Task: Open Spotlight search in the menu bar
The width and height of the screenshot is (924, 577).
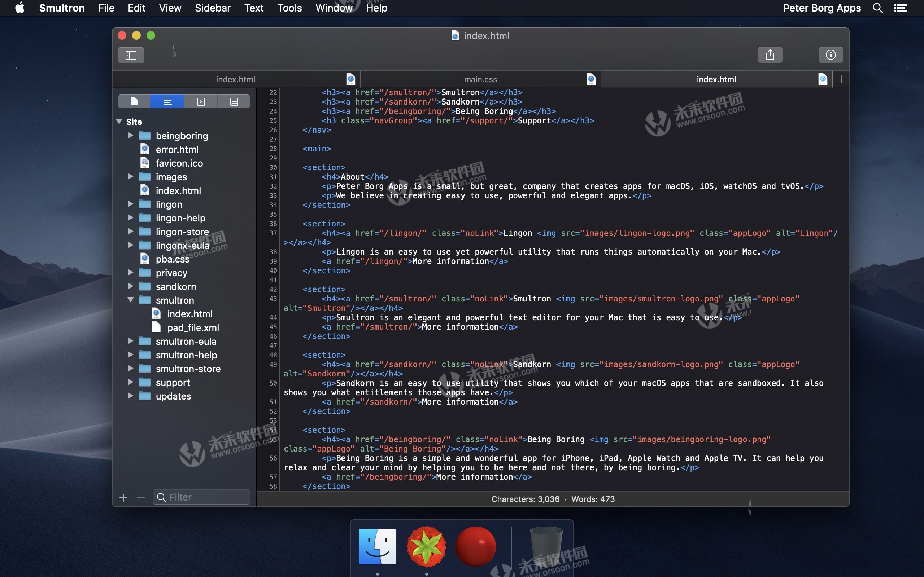Action: (877, 8)
